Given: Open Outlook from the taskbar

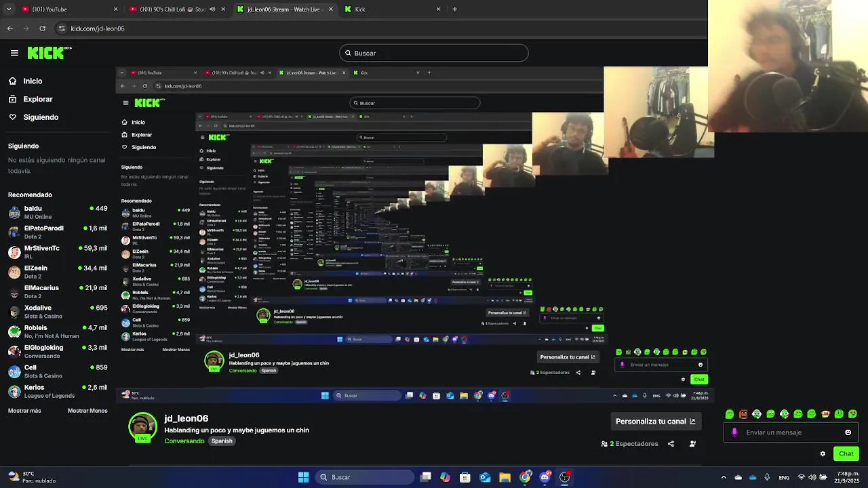Looking at the screenshot, I should coord(485,477).
